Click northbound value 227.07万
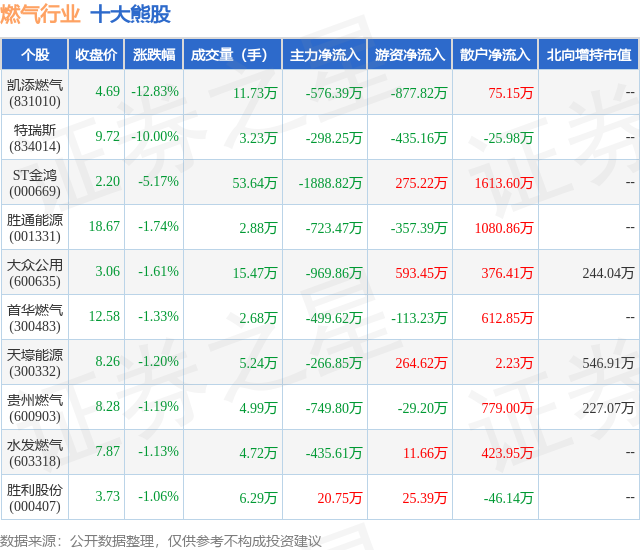 [x=608, y=408]
